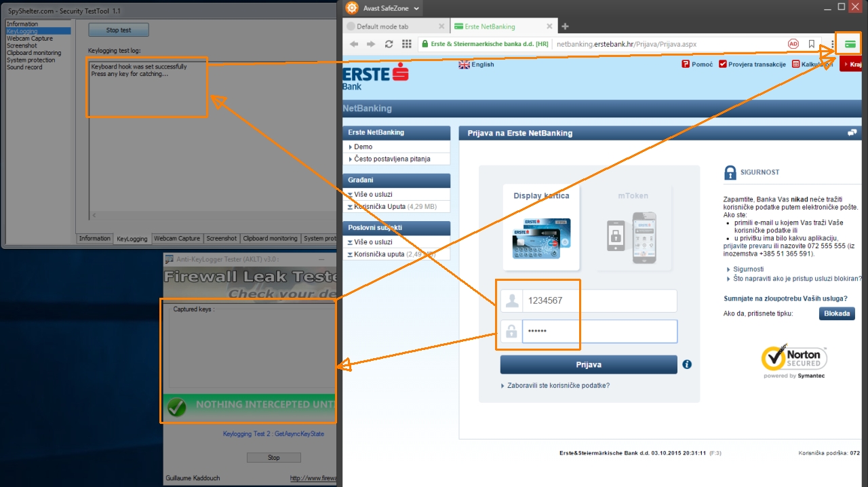Open the adblock AD icon
868x487 pixels.
click(793, 44)
